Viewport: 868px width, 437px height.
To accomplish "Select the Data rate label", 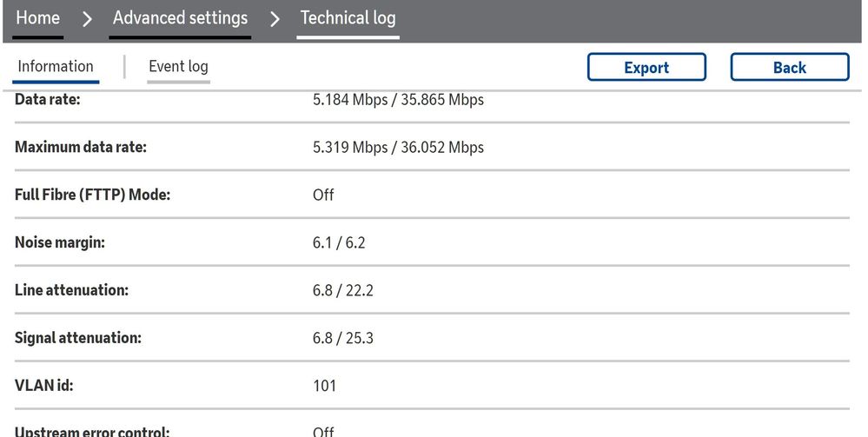I will click(47, 100).
